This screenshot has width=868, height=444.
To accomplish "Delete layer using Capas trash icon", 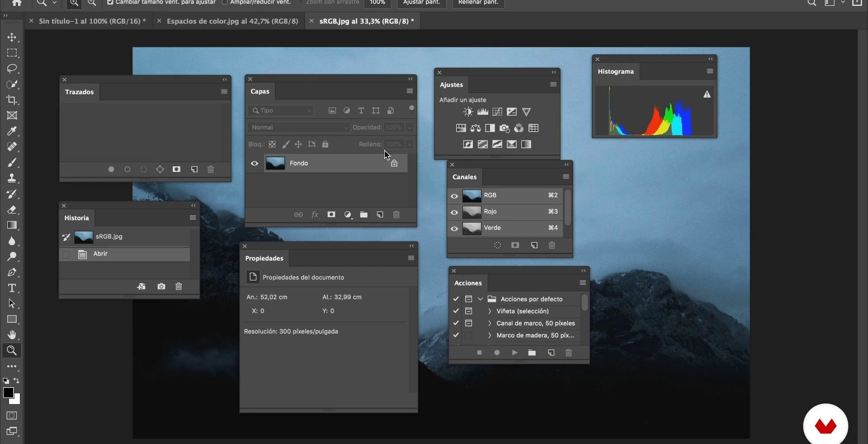I will click(396, 215).
